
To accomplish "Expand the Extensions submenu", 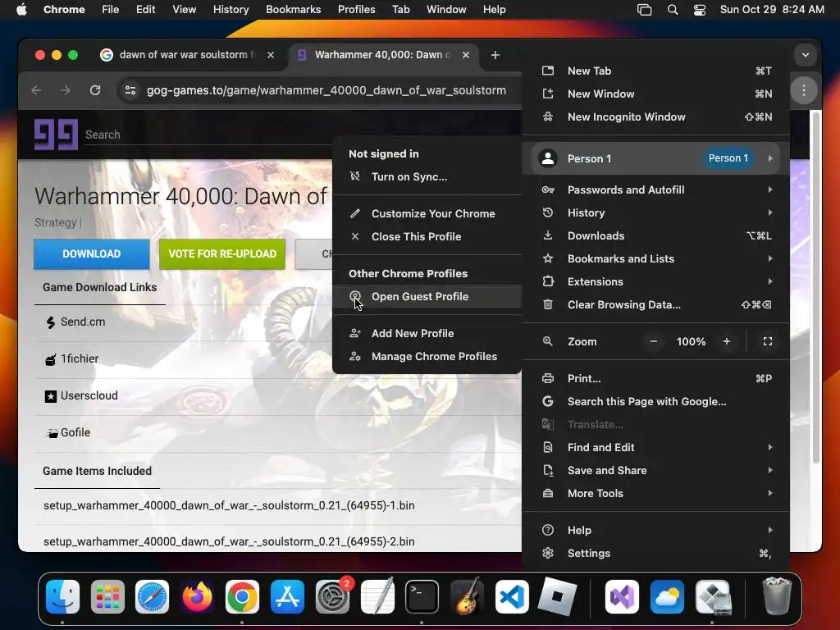I will [x=656, y=282].
